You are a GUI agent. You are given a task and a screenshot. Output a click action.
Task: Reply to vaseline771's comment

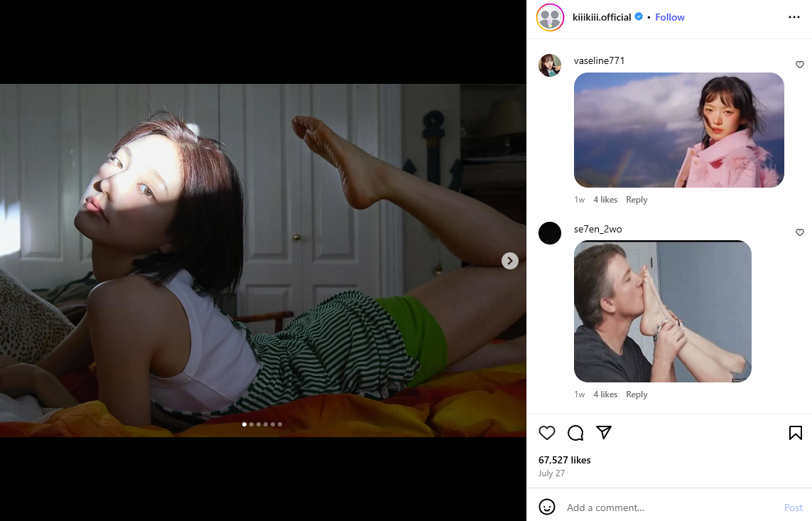coord(637,200)
